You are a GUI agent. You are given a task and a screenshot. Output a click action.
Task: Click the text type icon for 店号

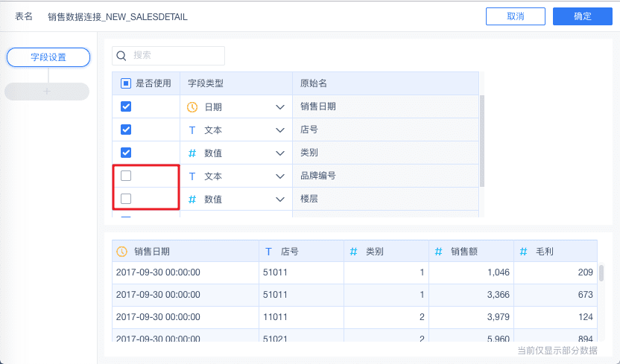point(192,130)
